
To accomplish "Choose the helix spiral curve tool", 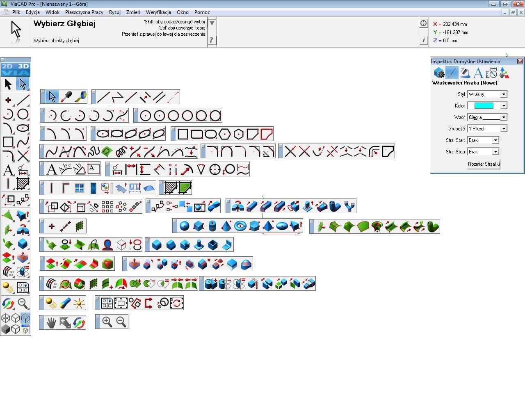I will tap(121, 152).
